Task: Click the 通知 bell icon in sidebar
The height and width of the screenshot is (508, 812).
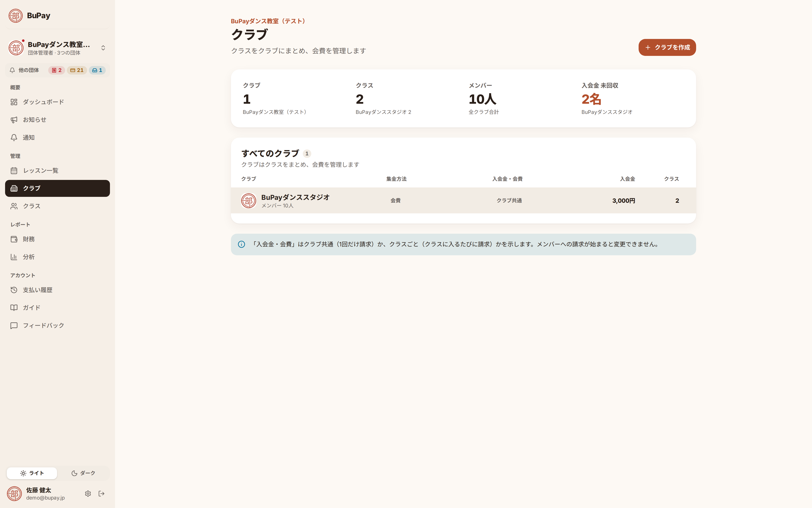Action: pyautogui.click(x=14, y=137)
